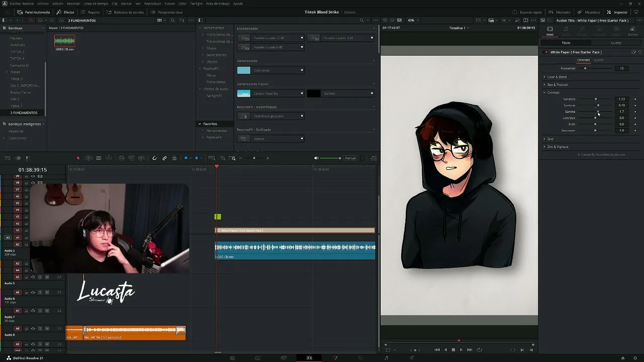This screenshot has width=644, height=362.
Task: Click Exportar rápido
Action: tap(527, 12)
